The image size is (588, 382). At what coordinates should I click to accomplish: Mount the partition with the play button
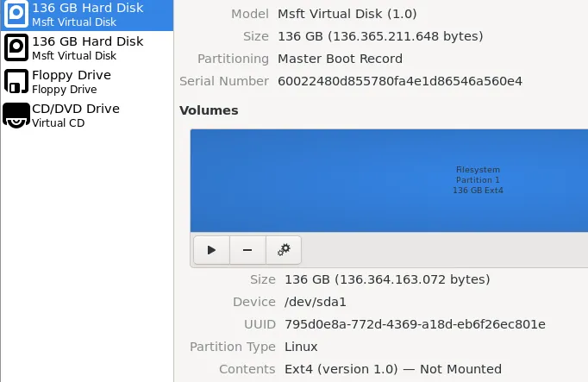(x=211, y=250)
